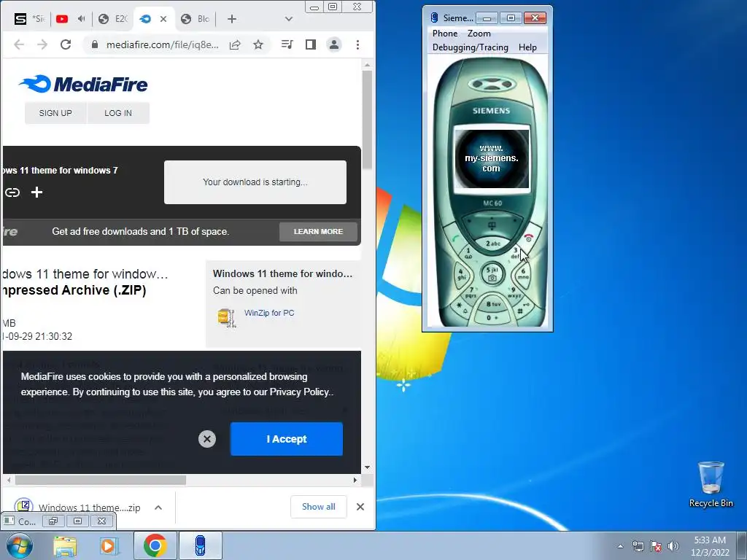Open Windows Start orb
This screenshot has height=560, width=747.
point(19,545)
